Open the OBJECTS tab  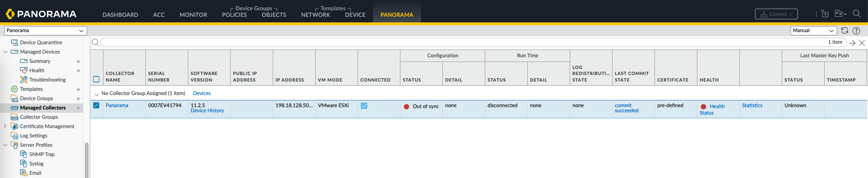274,15
